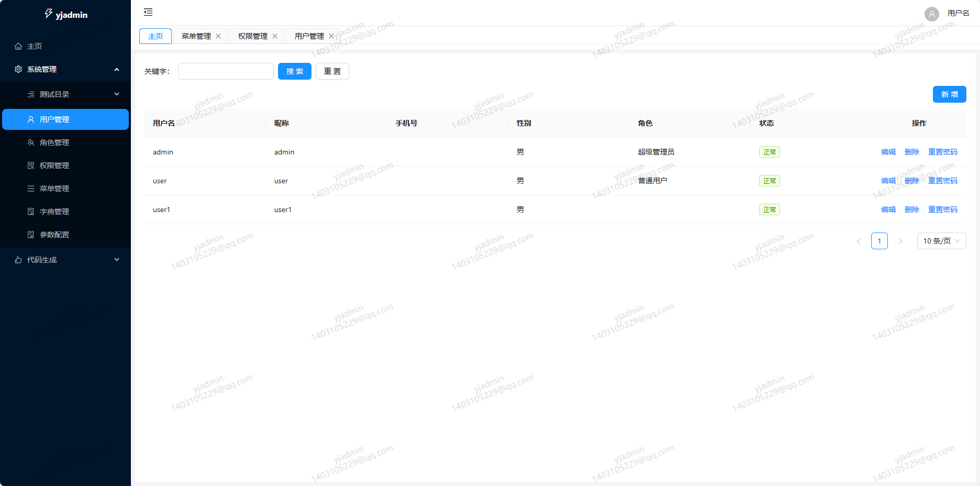Go to 参数配置 in the sidebar

pyautogui.click(x=54, y=235)
